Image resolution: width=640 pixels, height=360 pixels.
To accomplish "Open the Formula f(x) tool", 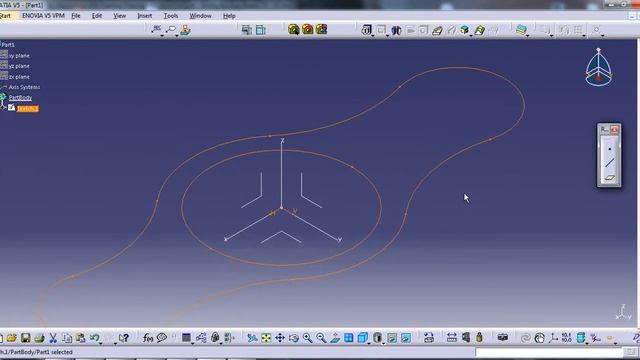I will coord(148,338).
